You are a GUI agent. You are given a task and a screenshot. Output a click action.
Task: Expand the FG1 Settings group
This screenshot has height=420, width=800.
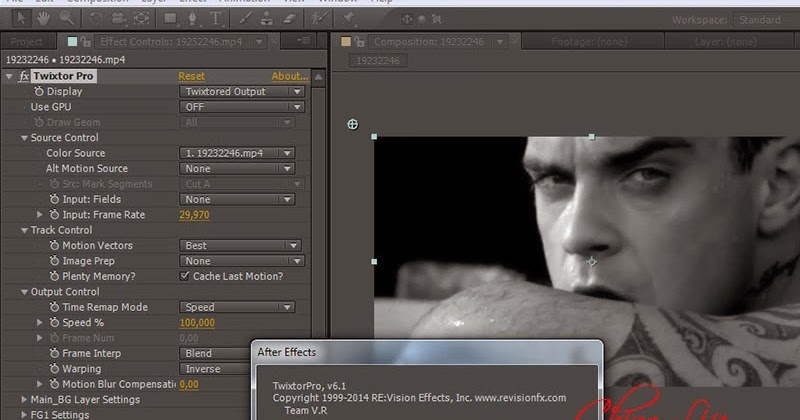(x=24, y=415)
